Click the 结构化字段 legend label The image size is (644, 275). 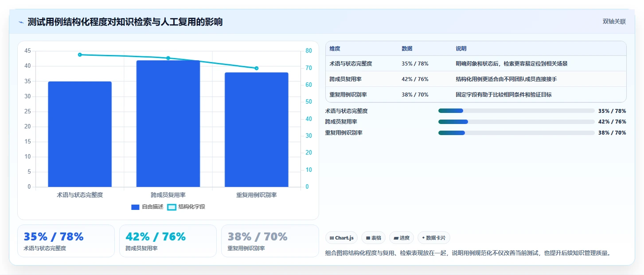pos(191,207)
